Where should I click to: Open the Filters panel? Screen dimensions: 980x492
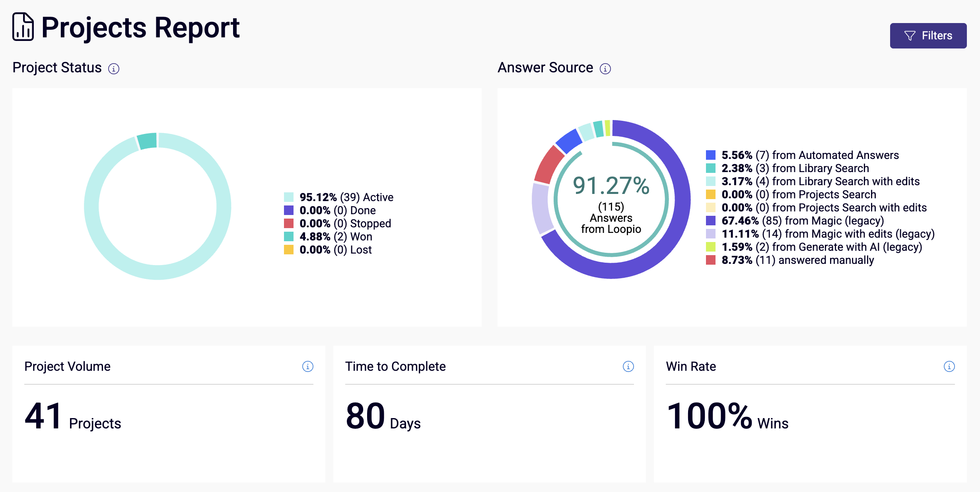point(928,36)
